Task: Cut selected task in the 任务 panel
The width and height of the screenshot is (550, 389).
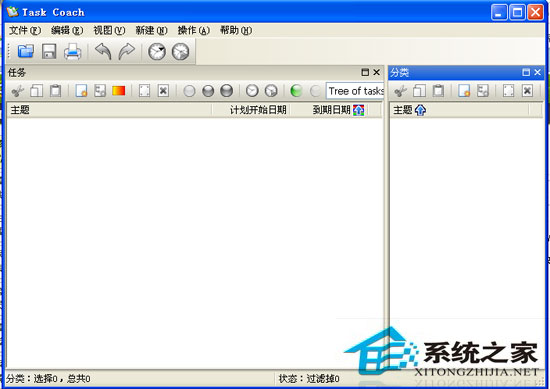Action: tap(18, 91)
